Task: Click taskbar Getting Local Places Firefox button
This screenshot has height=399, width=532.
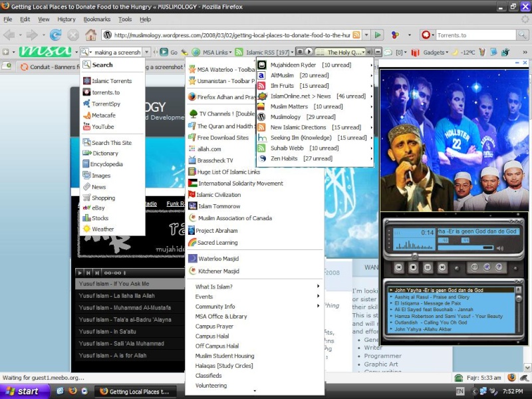Action: 136,392
